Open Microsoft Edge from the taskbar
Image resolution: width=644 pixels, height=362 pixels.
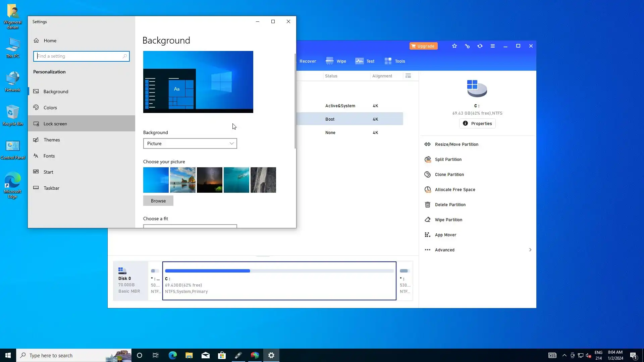tap(172, 355)
